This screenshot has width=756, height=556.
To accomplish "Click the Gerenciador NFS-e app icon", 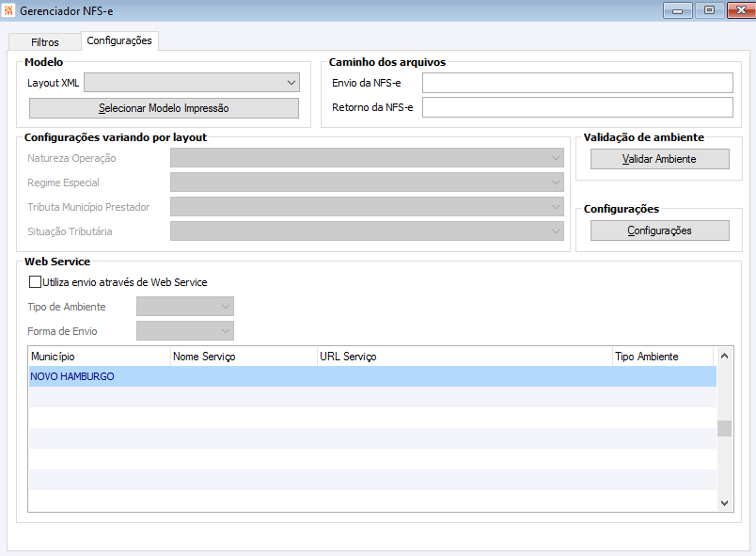I will tap(8, 9).
